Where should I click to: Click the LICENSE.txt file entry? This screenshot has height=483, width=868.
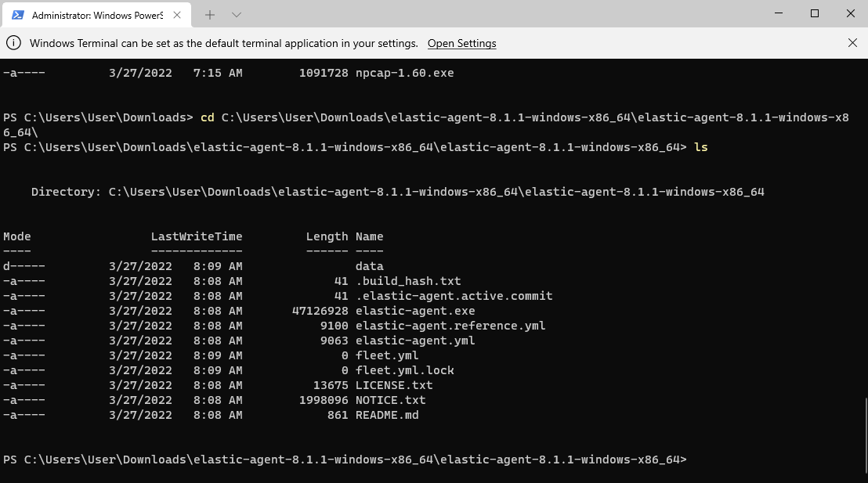tap(393, 385)
